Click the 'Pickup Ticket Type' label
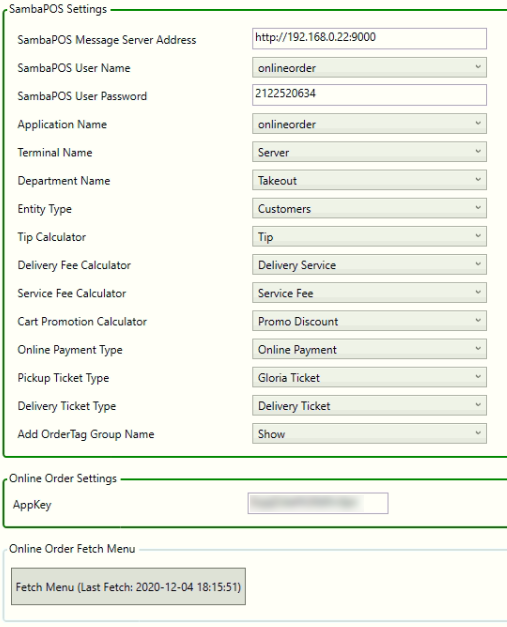 63,378
